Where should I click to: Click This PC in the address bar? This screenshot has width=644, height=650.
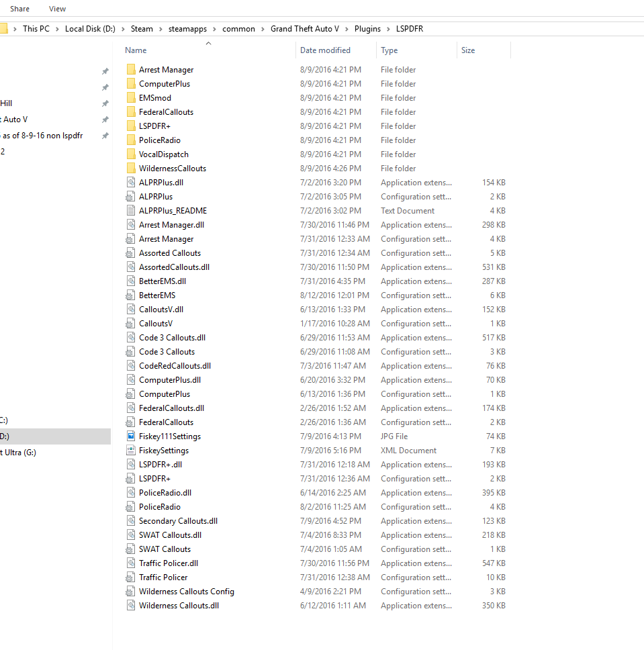[36, 29]
